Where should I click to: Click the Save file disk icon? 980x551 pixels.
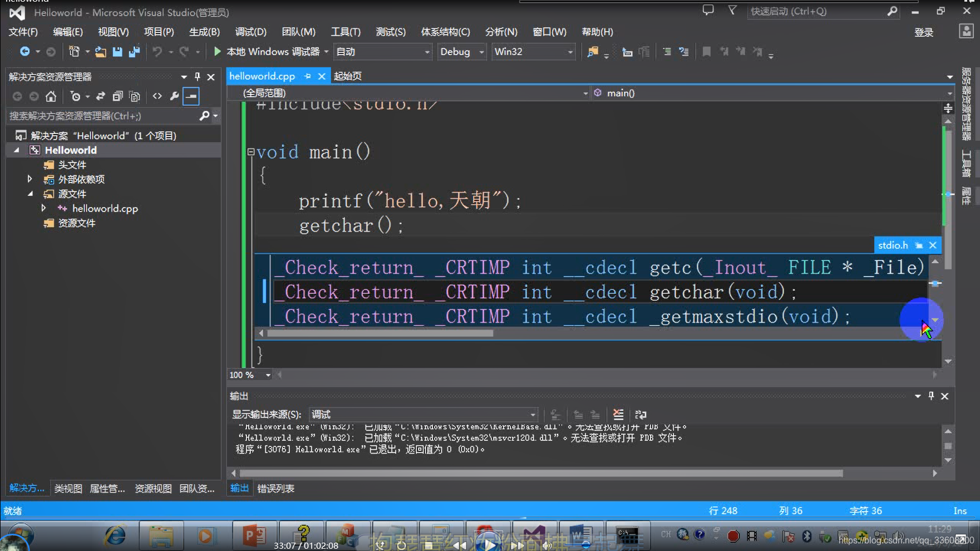pos(117,52)
